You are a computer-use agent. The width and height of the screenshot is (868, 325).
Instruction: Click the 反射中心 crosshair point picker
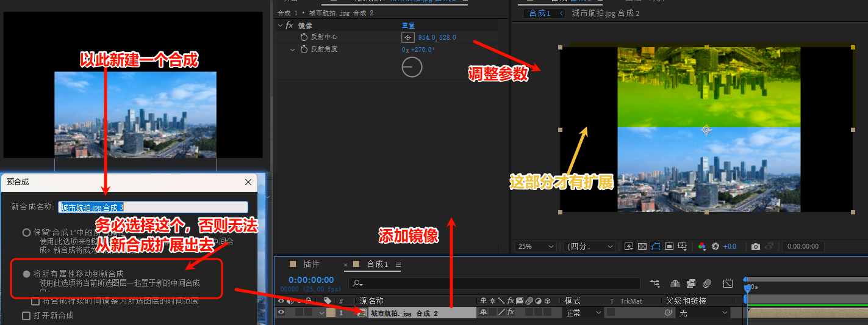tap(408, 37)
